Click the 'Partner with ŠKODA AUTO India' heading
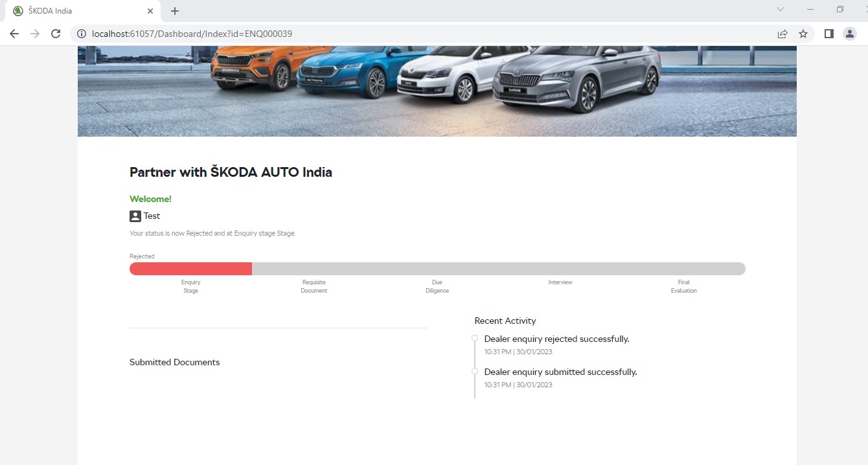Image resolution: width=868 pixels, height=465 pixels. click(x=231, y=172)
